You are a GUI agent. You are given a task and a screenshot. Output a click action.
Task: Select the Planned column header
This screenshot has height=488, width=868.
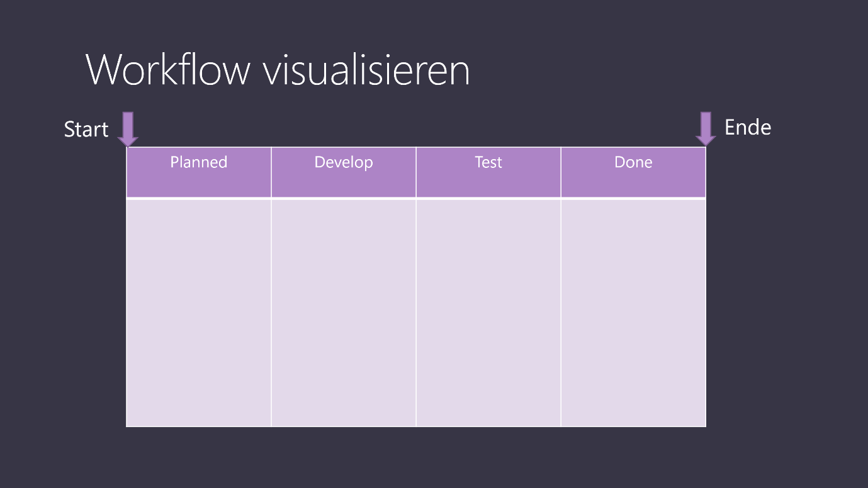(x=199, y=172)
